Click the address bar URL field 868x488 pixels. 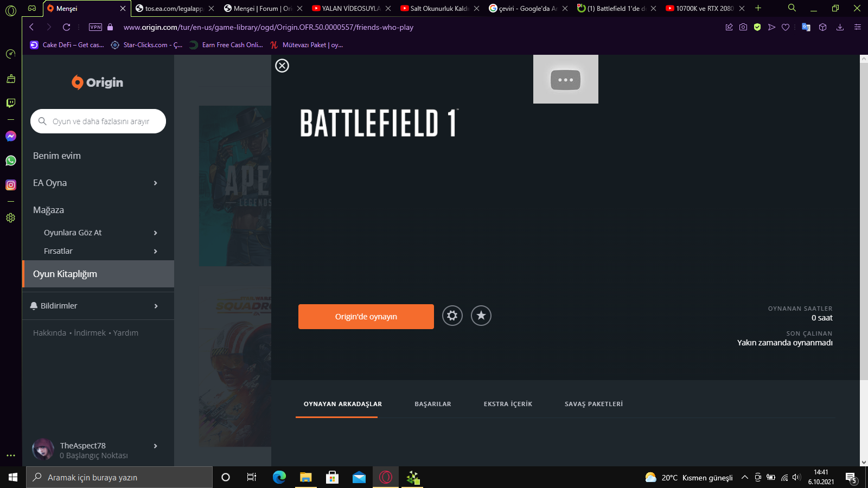click(x=269, y=27)
